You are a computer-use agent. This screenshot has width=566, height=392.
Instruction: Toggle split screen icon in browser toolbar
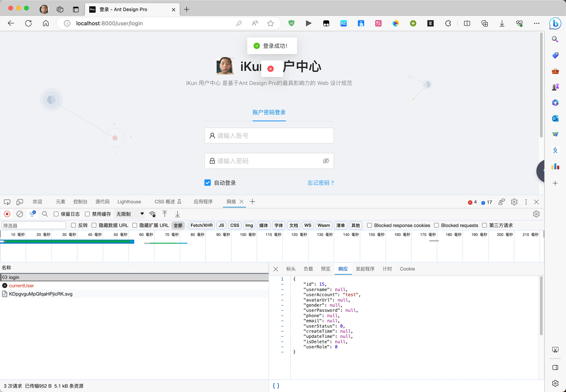tap(467, 23)
